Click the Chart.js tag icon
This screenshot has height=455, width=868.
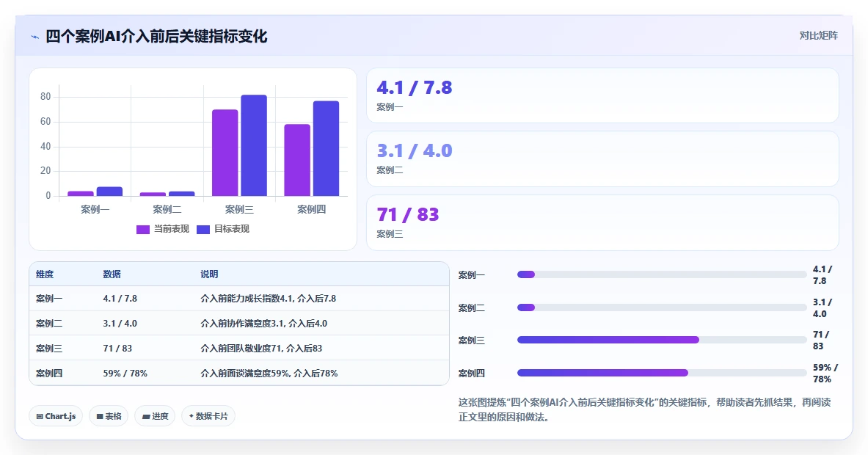tap(40, 416)
